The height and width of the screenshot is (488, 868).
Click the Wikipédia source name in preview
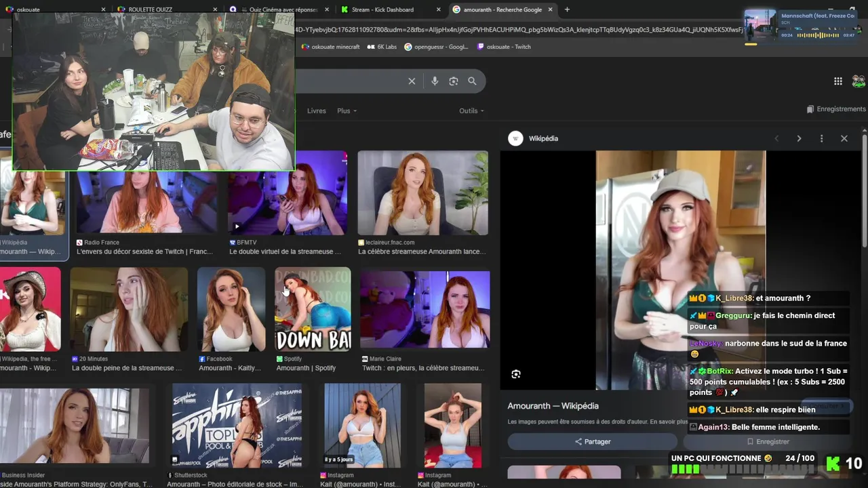click(543, 138)
